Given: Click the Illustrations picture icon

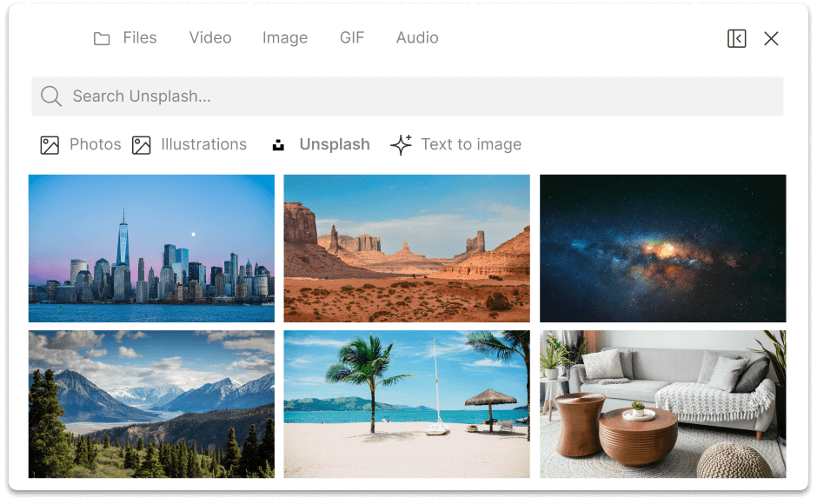Looking at the screenshot, I should point(142,145).
